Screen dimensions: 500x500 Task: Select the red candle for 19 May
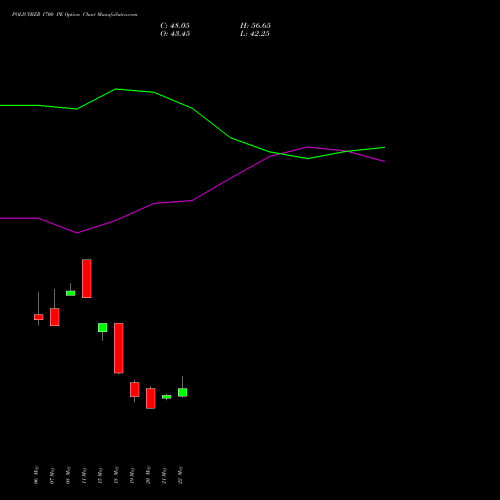(135, 389)
